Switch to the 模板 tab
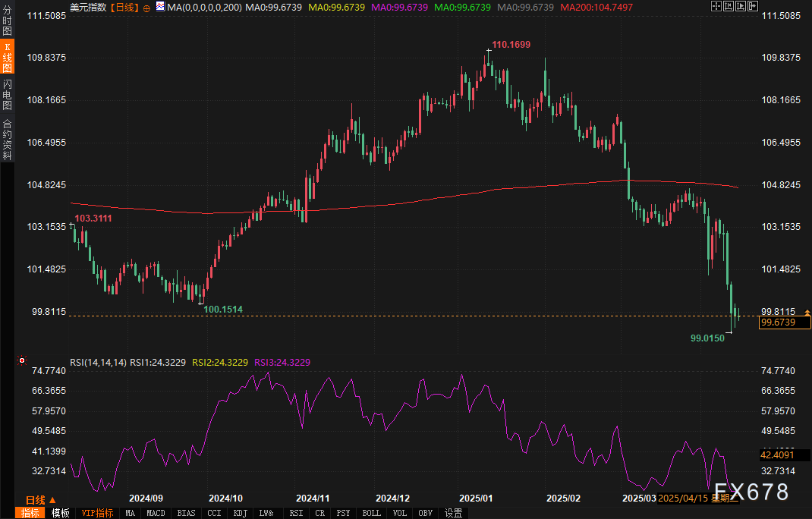The width and height of the screenshot is (812, 519). [61, 513]
